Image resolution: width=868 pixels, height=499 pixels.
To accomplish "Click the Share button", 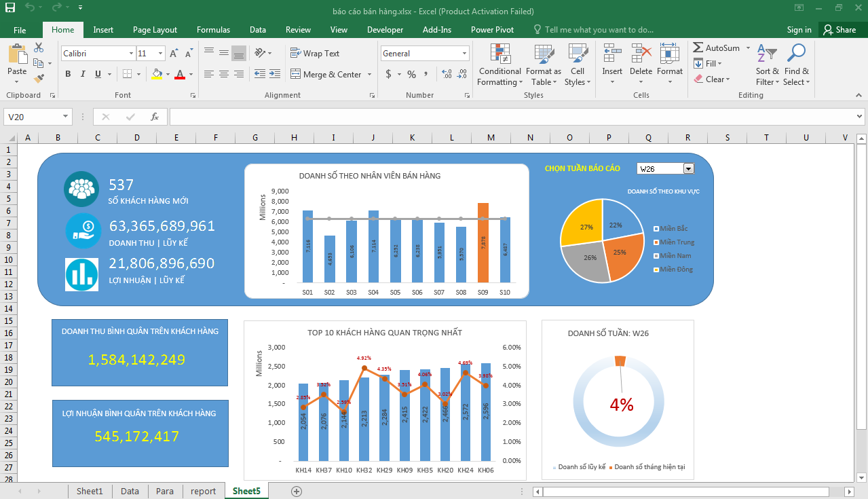I will point(839,30).
